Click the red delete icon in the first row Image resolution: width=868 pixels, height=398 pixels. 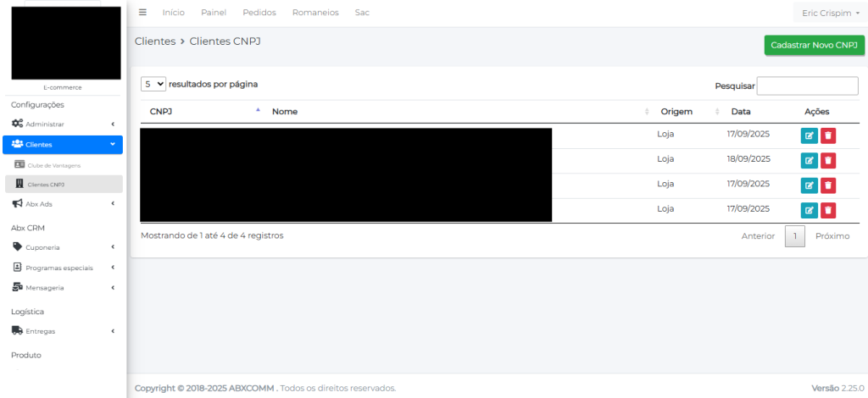coord(828,135)
